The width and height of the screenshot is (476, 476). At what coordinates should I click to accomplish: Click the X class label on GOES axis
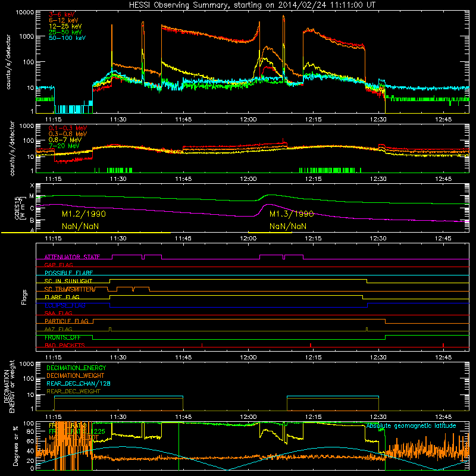(32, 186)
